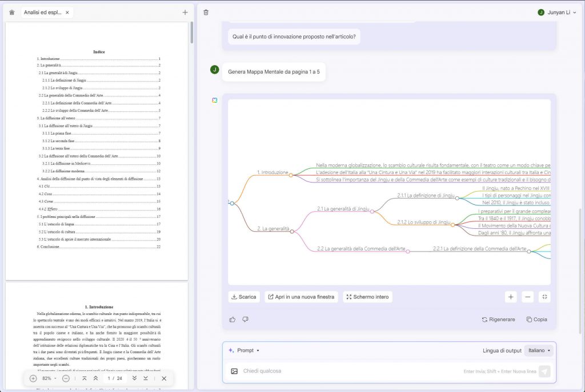The width and height of the screenshot is (585, 392).
Task: Go to last page with bottom arrow icon
Action: [145, 378]
